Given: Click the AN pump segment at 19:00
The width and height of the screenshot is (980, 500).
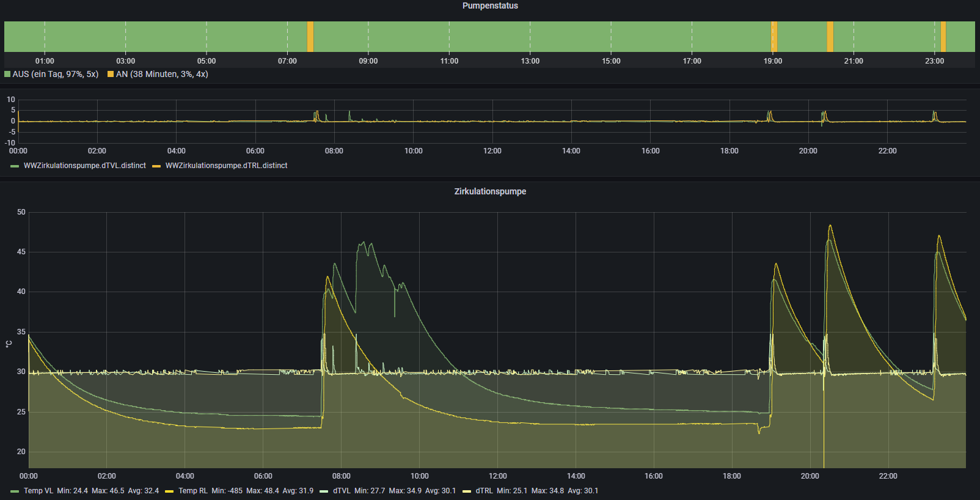Looking at the screenshot, I should click(774, 37).
